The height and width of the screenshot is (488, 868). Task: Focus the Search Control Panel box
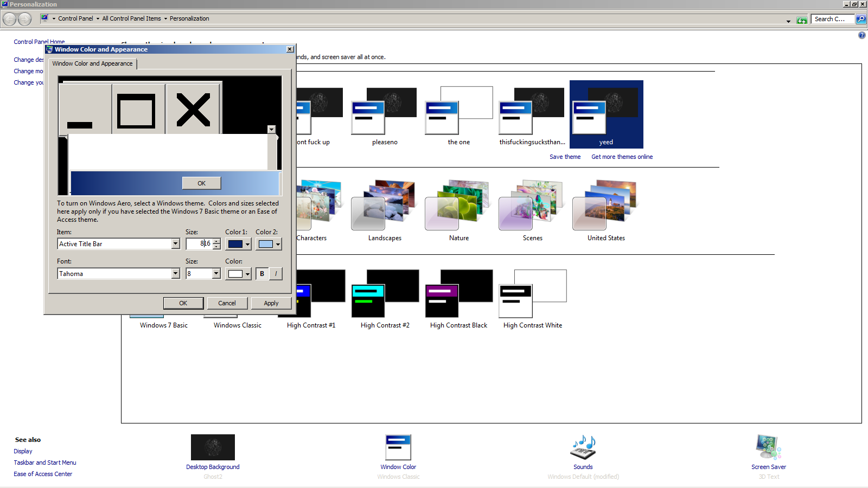coord(832,19)
